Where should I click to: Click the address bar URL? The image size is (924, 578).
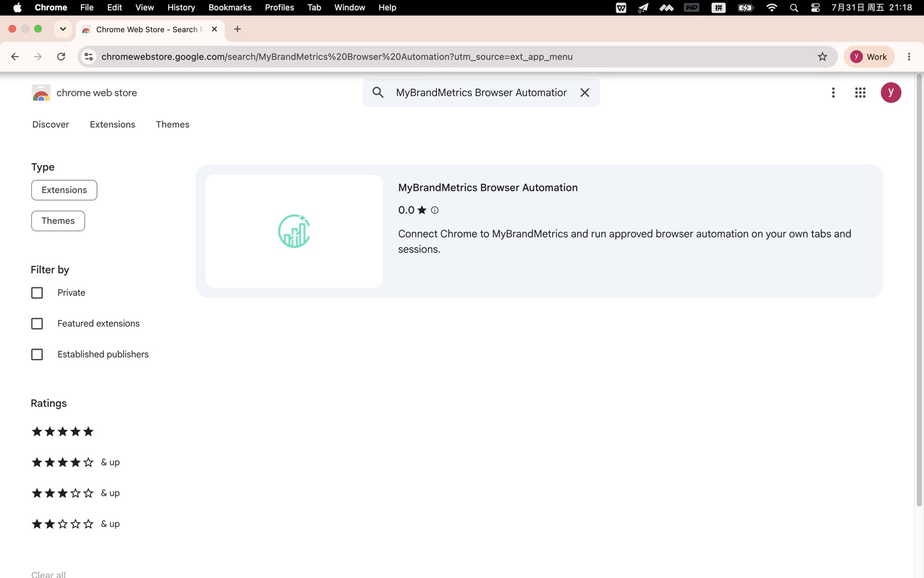coord(337,57)
